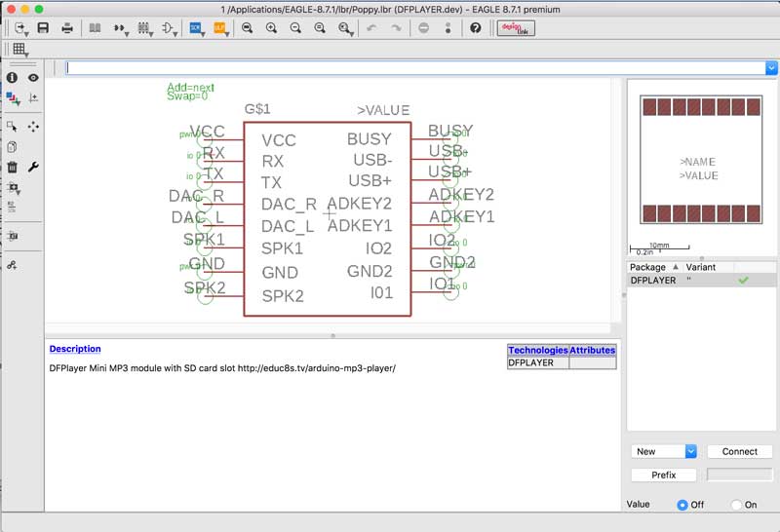Select the Add gate tool

(14, 188)
